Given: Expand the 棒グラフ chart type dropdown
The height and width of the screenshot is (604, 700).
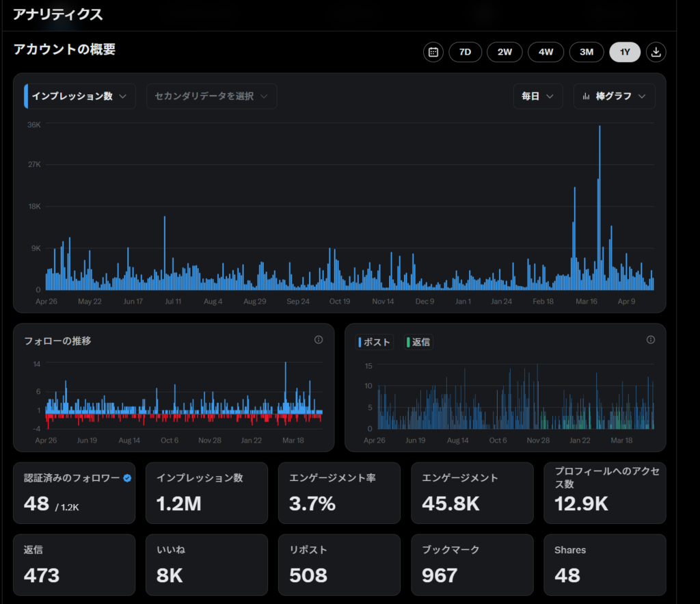Looking at the screenshot, I should (x=614, y=96).
